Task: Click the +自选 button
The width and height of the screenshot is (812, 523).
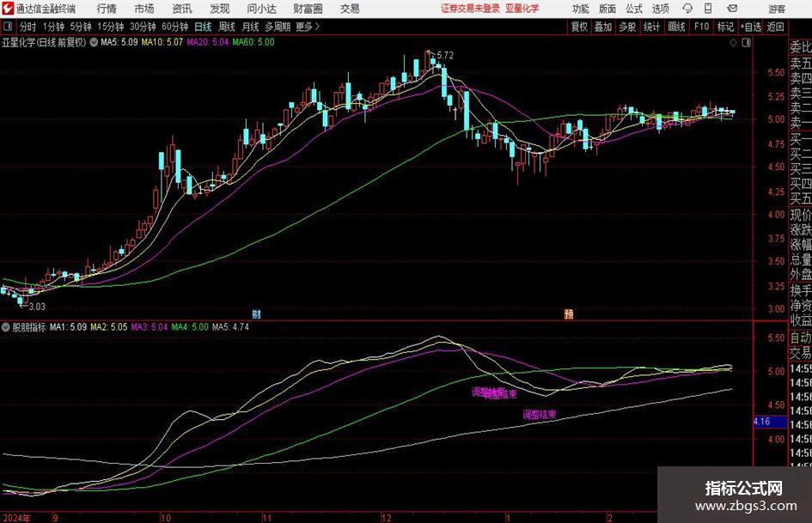Action: [x=750, y=27]
